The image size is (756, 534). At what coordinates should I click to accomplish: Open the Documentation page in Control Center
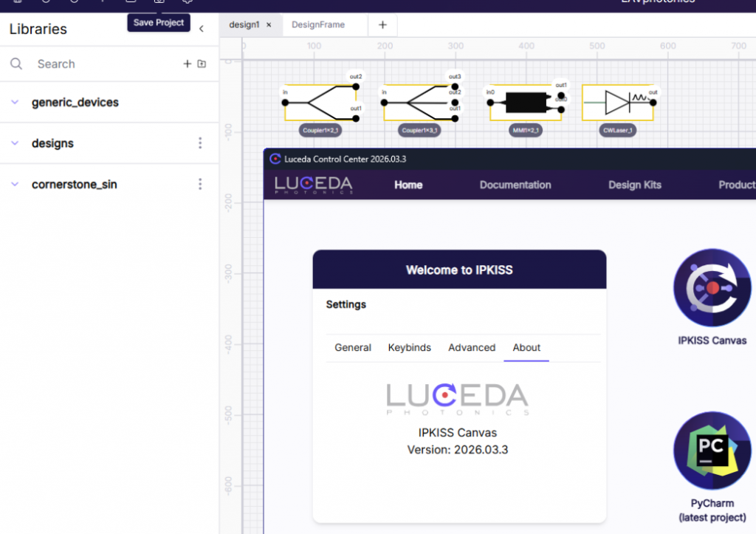[x=515, y=185]
